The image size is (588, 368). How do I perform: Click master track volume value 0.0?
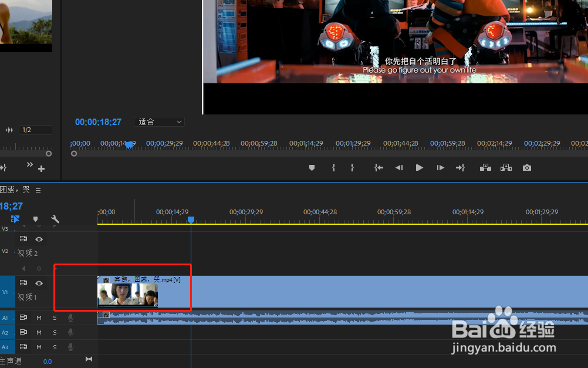pyautogui.click(x=48, y=362)
